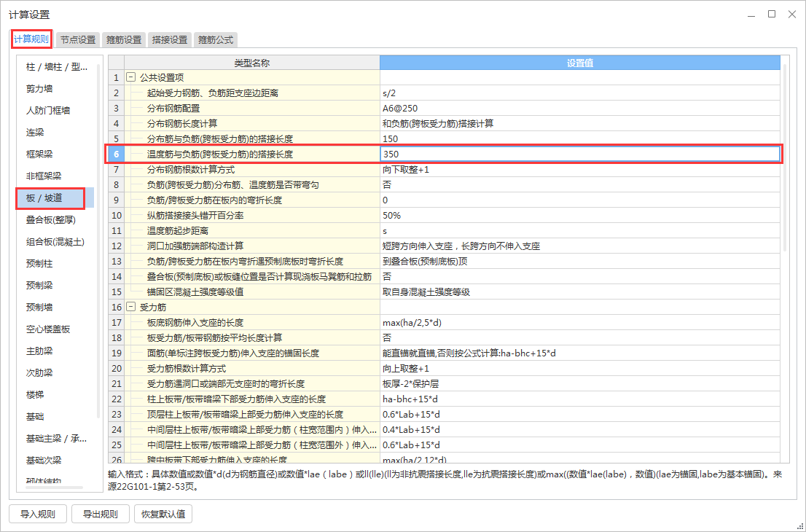Click the 0.6*Lab+15*d value in row 23
Screen dimensions: 806x532
coord(580,414)
